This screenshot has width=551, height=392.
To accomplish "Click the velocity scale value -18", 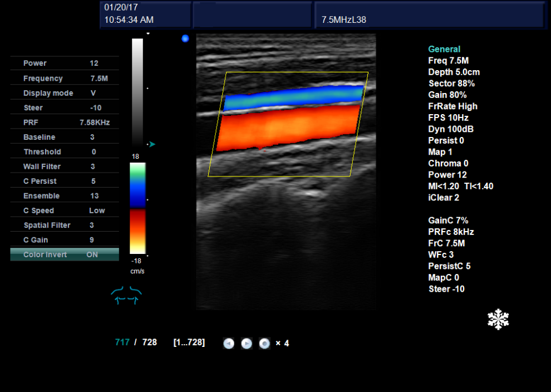I will 136,261.
